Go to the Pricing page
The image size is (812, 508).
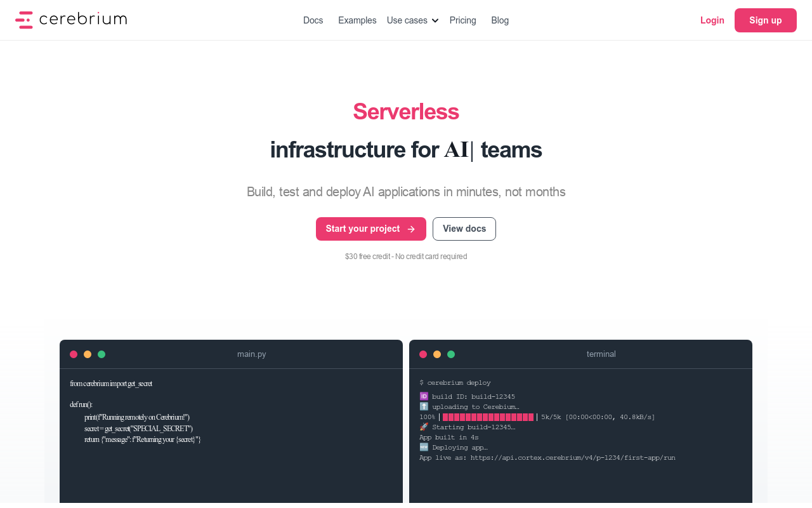pyautogui.click(x=462, y=20)
